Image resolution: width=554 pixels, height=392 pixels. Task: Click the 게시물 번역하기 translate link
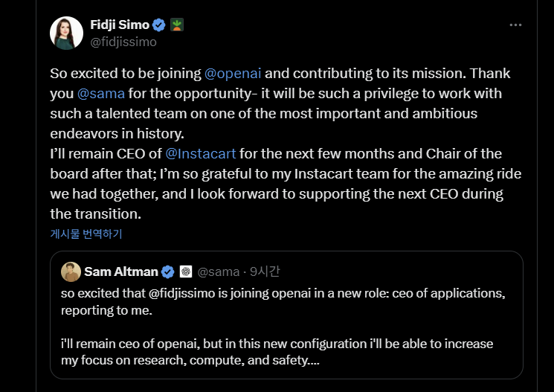pyautogui.click(x=86, y=234)
